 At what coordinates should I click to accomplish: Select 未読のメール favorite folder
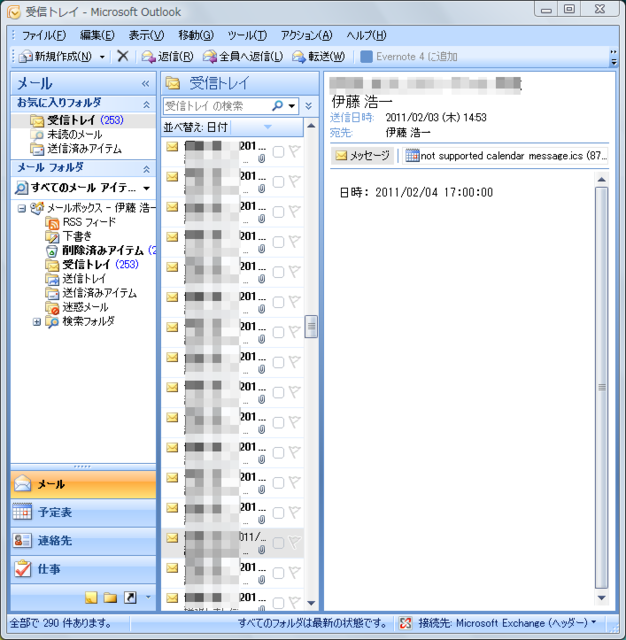66,134
